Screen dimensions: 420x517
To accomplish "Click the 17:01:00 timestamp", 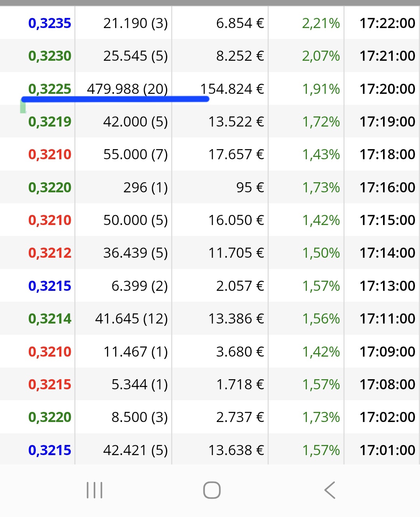I will 387,450.
